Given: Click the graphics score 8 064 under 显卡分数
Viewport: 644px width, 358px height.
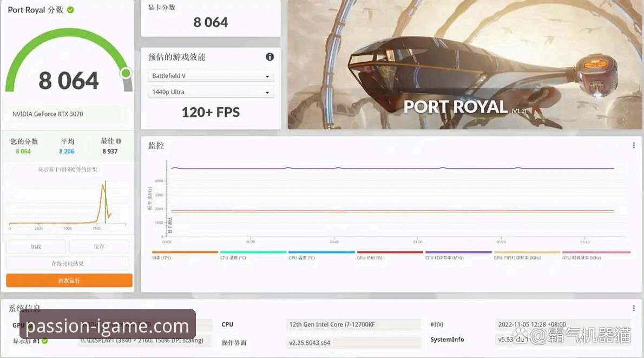Looking at the screenshot, I should 211,22.
